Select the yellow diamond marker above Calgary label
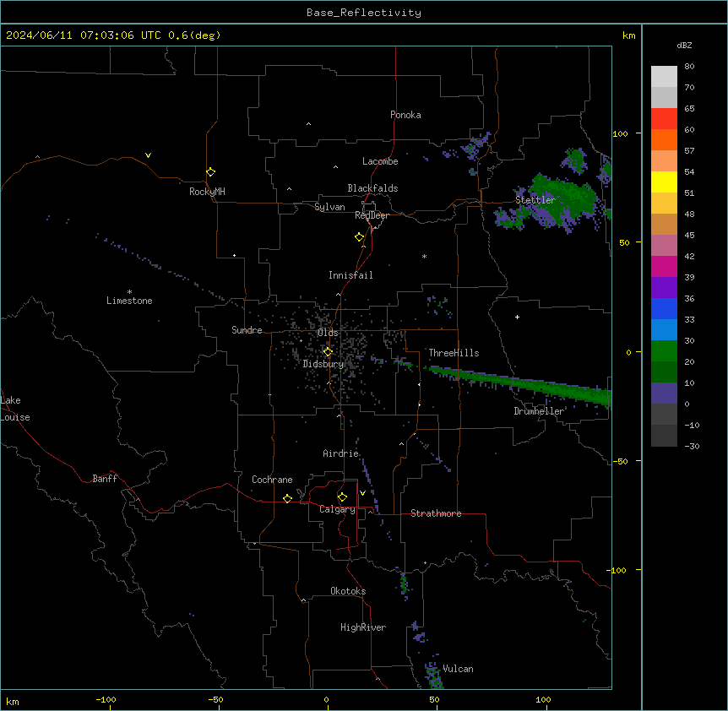Viewport: 728px width, 711px height. [x=342, y=497]
